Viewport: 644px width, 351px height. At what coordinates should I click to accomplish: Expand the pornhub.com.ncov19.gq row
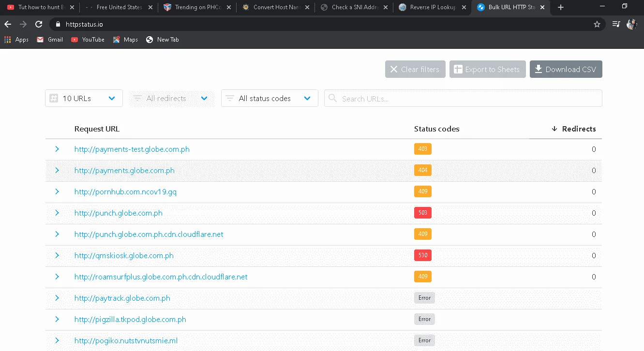coord(57,192)
